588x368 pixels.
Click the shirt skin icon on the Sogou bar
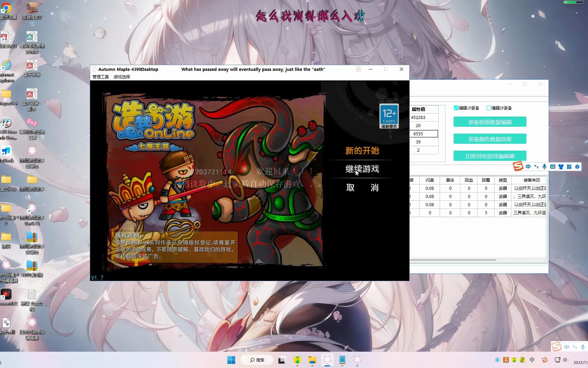[x=561, y=167]
